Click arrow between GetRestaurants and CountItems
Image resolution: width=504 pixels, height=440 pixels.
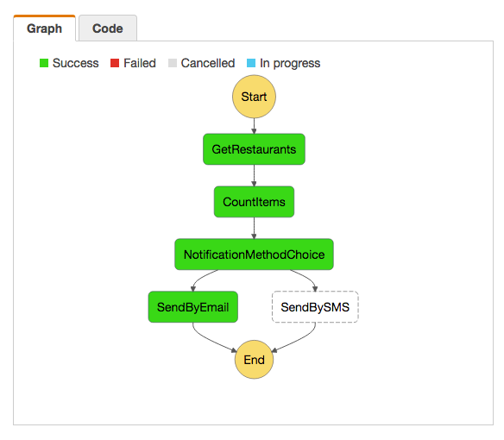[x=254, y=175]
